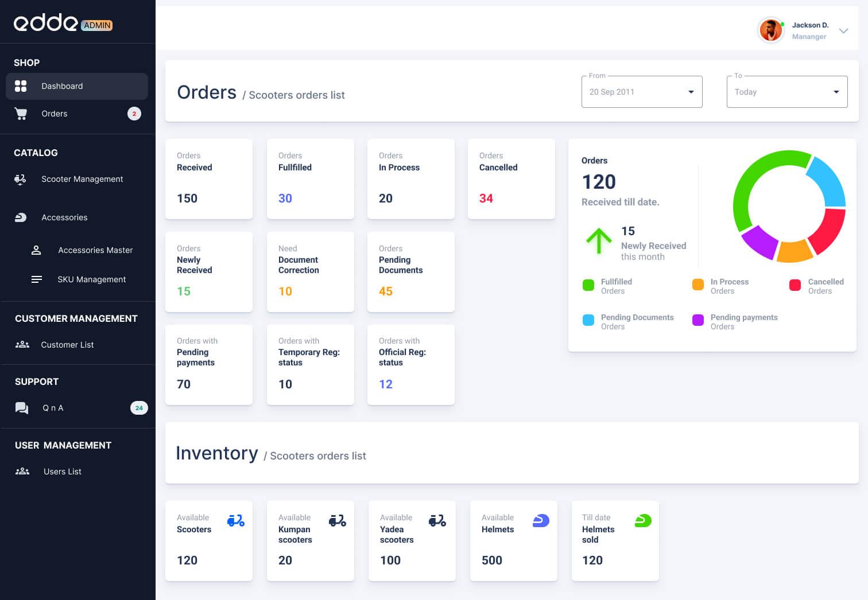This screenshot has width=868, height=600.
Task: Click the SKU Management lines icon
Action: tap(36, 279)
